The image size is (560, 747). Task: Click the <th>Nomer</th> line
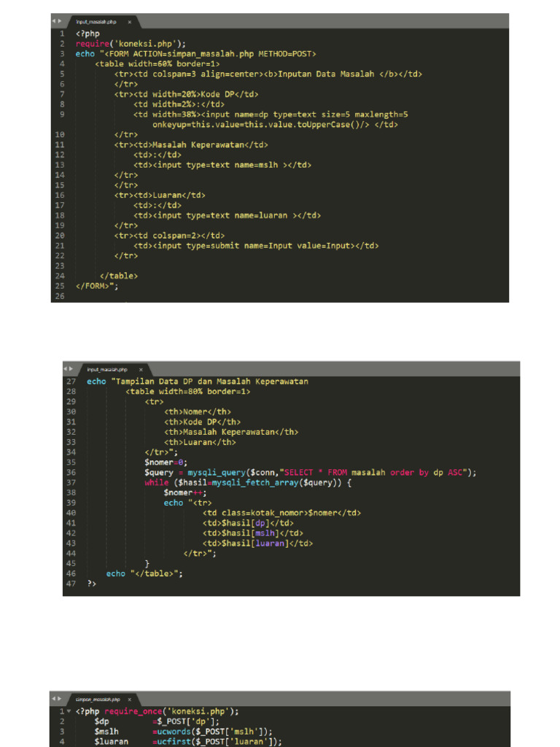point(198,411)
